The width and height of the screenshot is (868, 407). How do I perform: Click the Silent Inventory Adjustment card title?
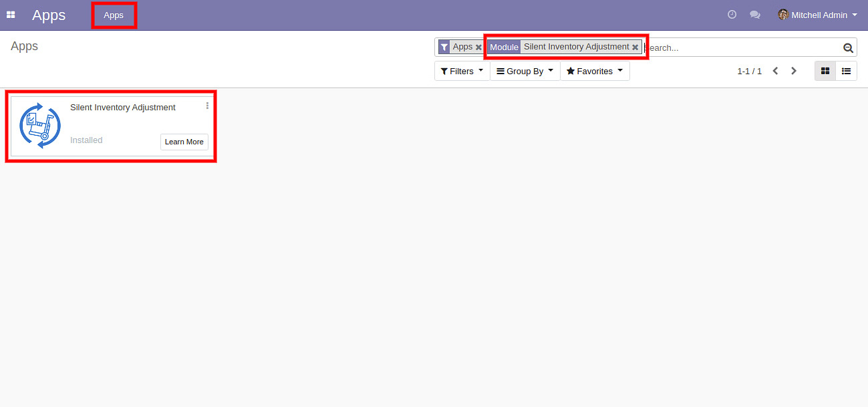(x=123, y=108)
